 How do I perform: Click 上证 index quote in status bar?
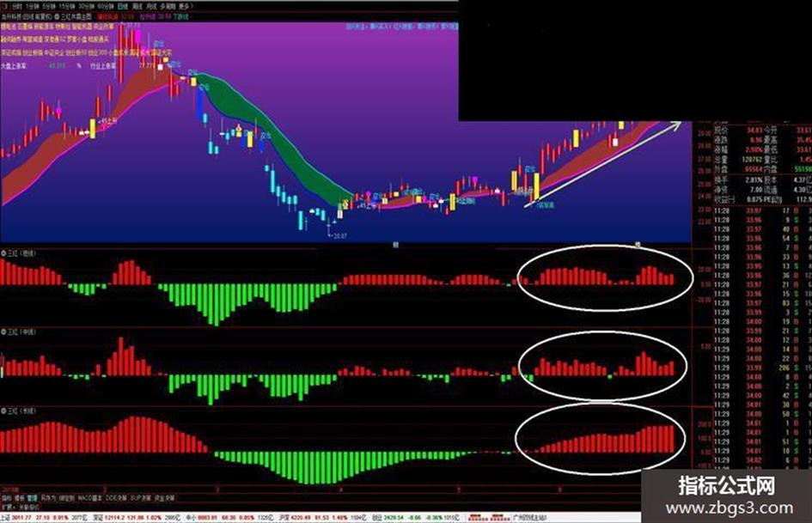click(x=46, y=517)
